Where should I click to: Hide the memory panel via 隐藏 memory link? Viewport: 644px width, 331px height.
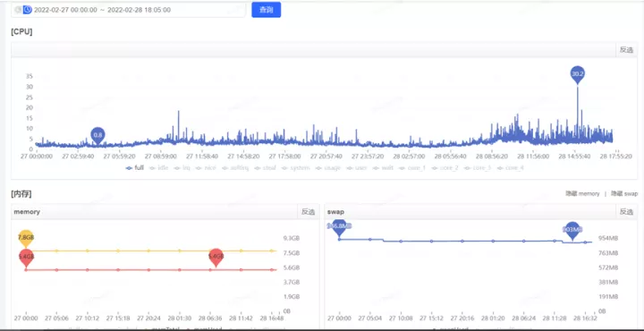582,193
